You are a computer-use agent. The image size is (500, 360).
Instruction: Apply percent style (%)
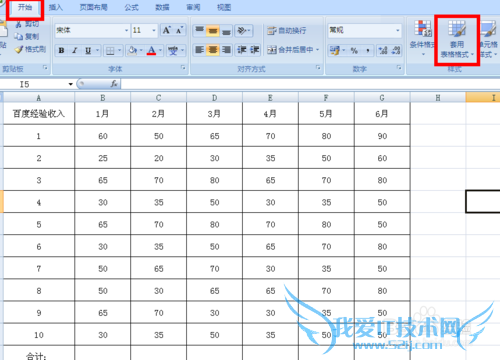click(354, 50)
